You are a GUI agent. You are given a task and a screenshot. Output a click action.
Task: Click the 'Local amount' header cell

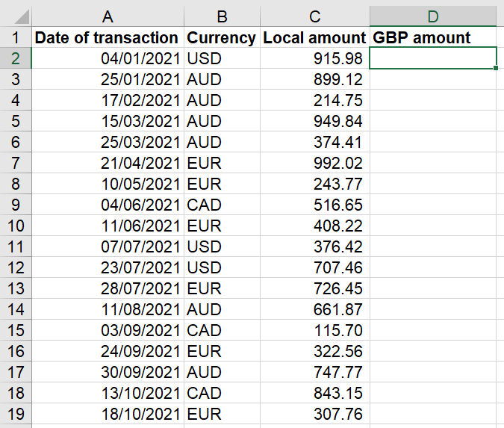314,38
